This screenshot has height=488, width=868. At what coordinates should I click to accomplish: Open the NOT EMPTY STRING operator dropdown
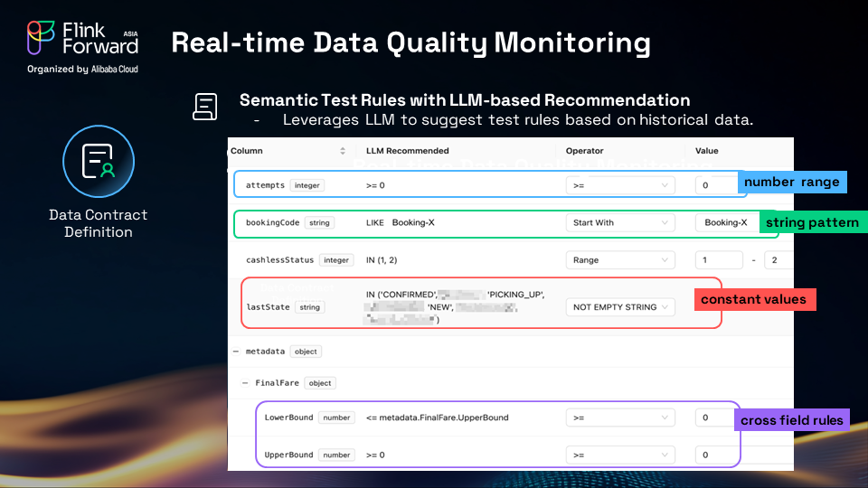point(620,307)
